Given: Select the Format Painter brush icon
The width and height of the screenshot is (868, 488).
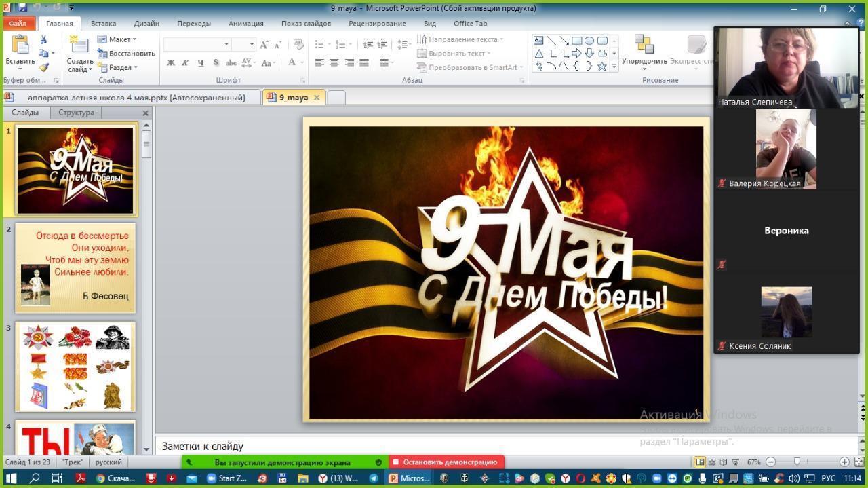Looking at the screenshot, I should (43, 67).
